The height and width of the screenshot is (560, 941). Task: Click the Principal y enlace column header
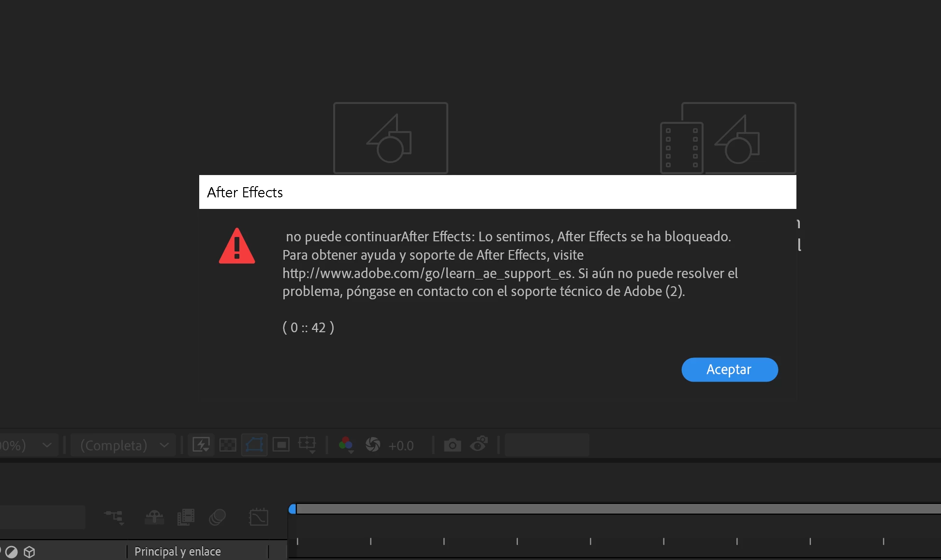click(x=177, y=551)
